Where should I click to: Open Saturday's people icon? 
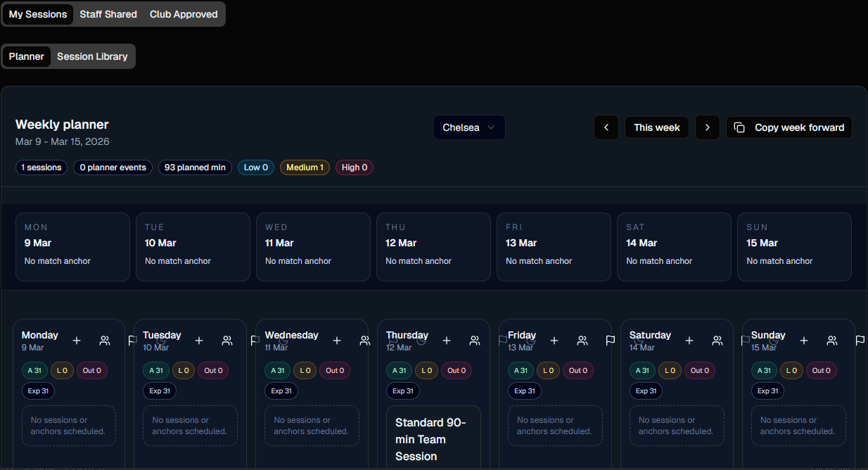pyautogui.click(x=717, y=341)
